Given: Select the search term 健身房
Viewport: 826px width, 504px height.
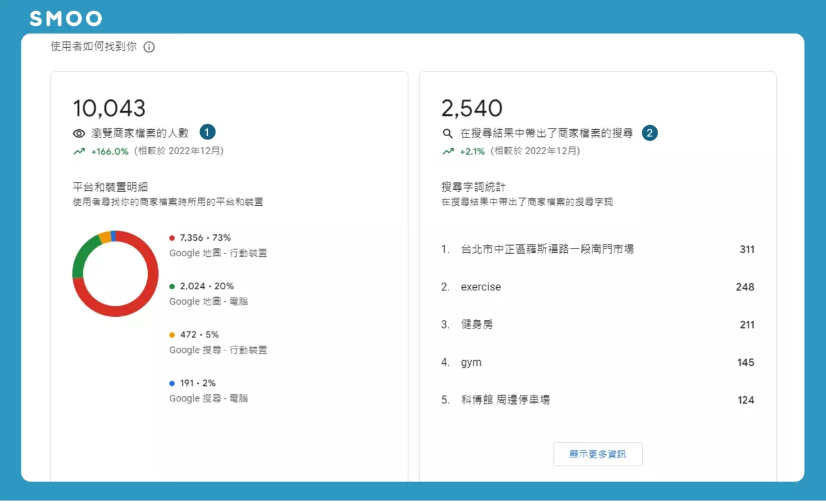Looking at the screenshot, I should point(477,325).
